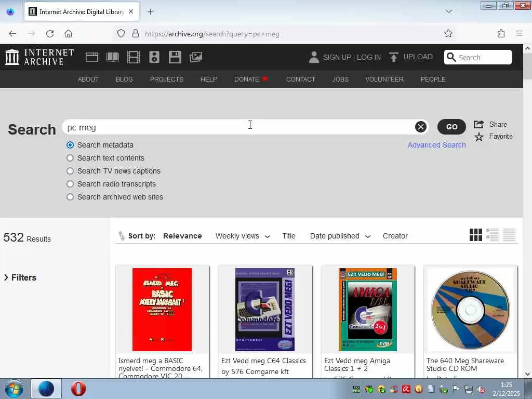Click the GO search button

pos(451,127)
